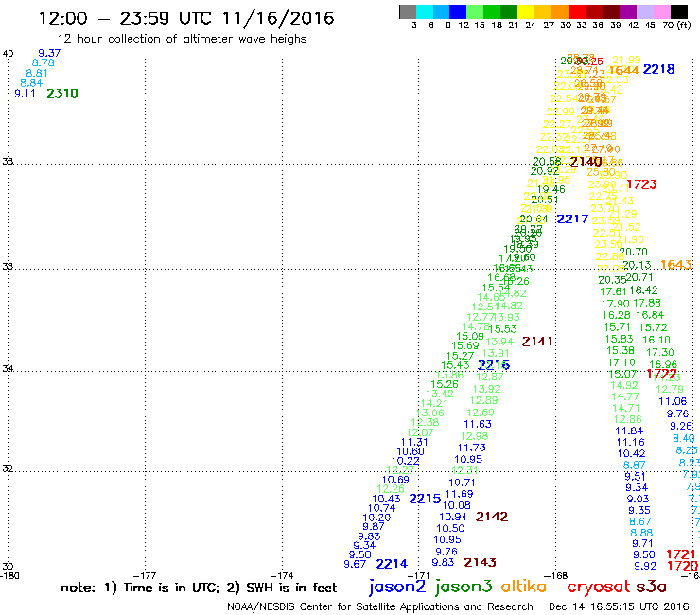The height and width of the screenshot is (615, 700).
Task: Click the blue time label 2214
Action: pyautogui.click(x=392, y=564)
